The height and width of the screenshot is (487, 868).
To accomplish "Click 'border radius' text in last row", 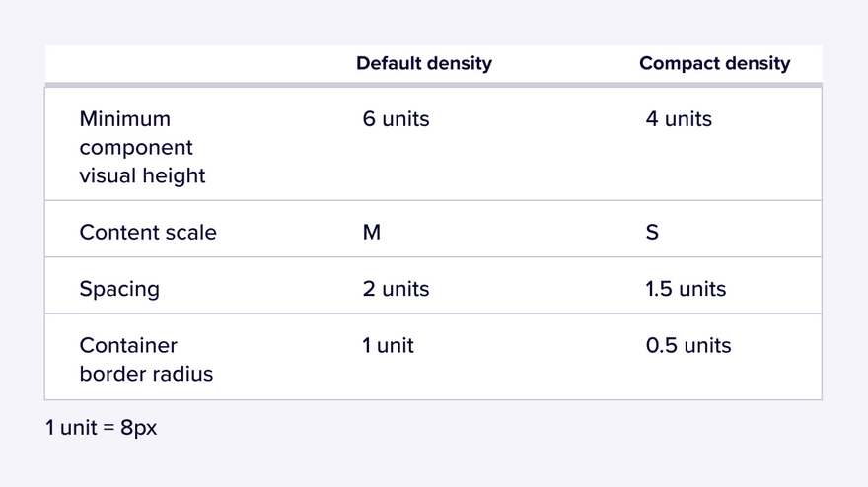I will click(146, 374).
